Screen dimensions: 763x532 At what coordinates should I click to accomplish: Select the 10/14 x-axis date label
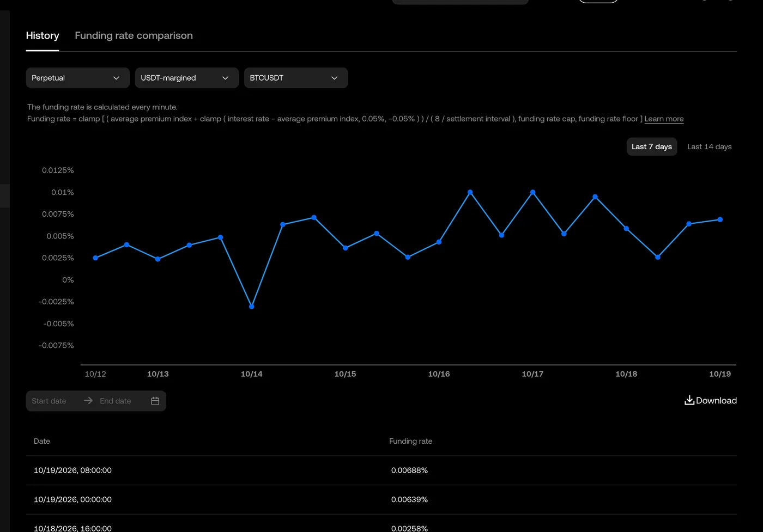point(252,374)
